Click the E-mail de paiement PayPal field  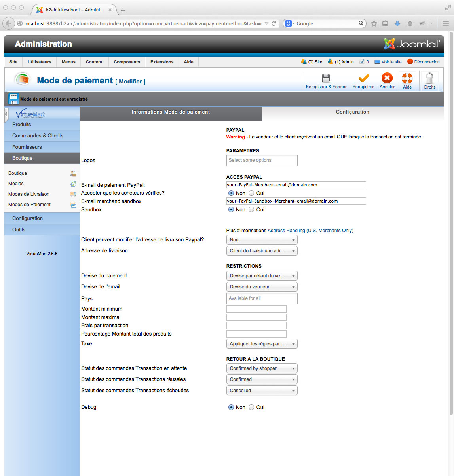296,185
